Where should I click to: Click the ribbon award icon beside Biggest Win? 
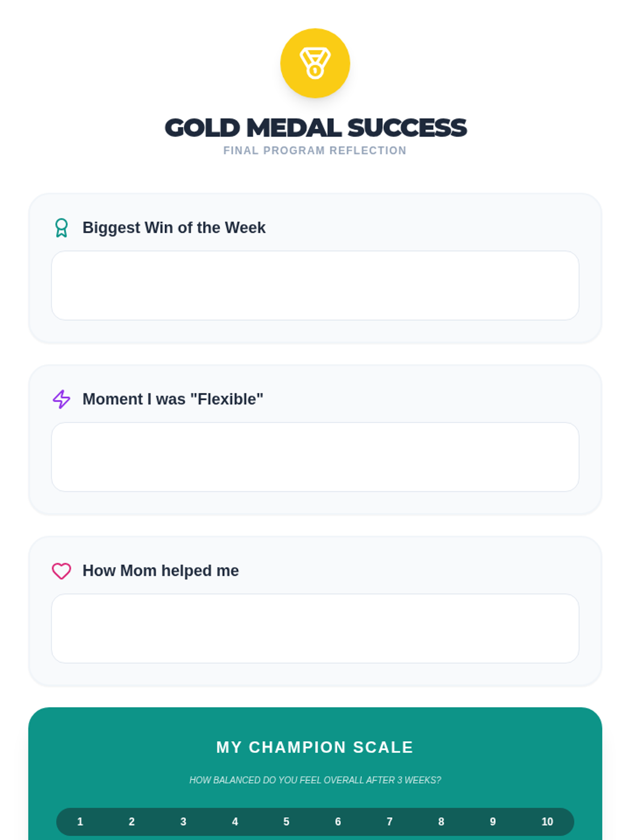coord(61,228)
